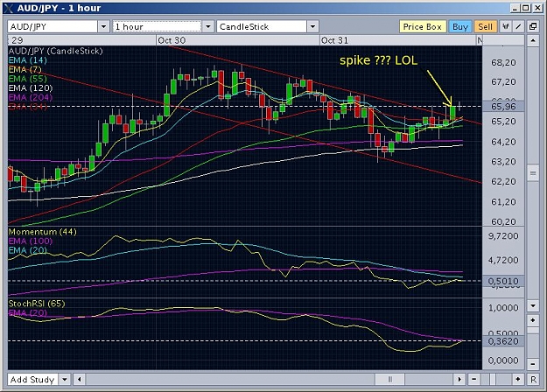Viewport: 547px width, 392px height.
Task: Select the Momentum (44) study label
Action: coord(42,232)
